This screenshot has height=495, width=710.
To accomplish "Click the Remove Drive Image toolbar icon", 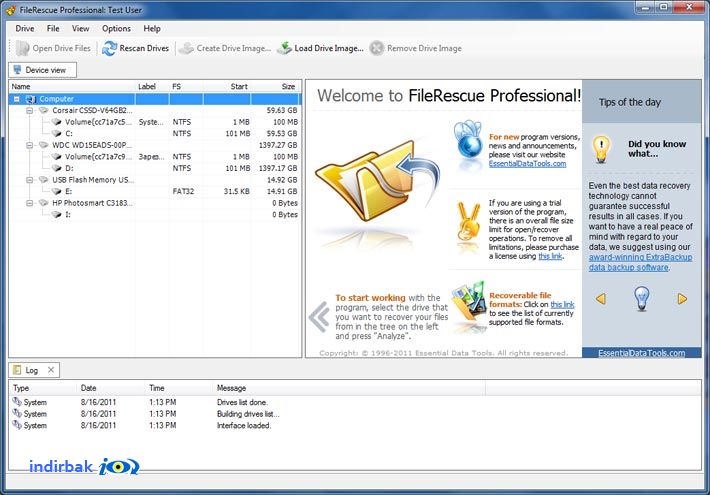I will (x=377, y=48).
